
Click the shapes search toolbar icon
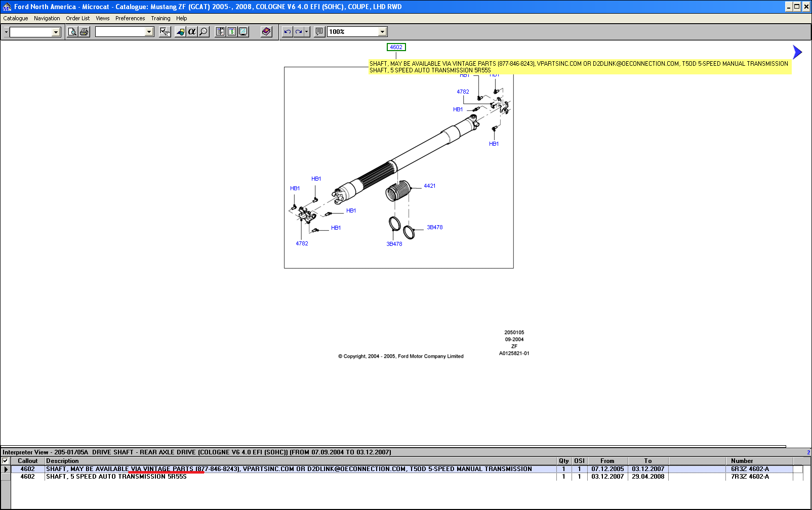tap(180, 32)
